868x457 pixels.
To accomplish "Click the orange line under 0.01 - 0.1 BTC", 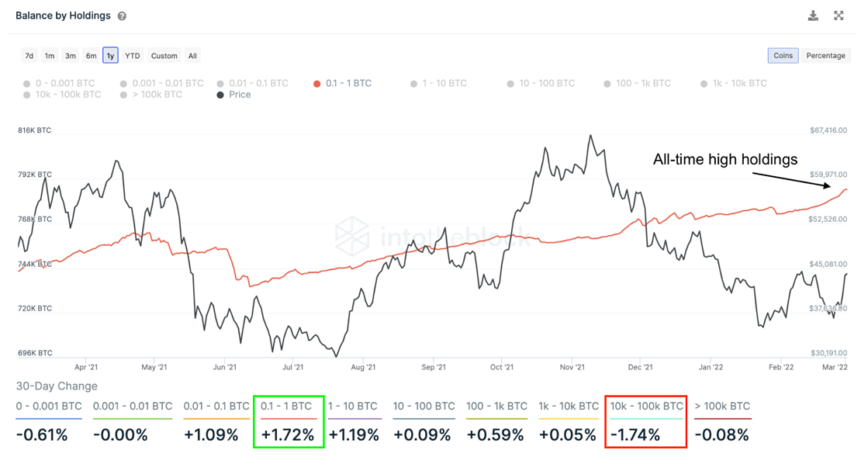I will [x=216, y=418].
